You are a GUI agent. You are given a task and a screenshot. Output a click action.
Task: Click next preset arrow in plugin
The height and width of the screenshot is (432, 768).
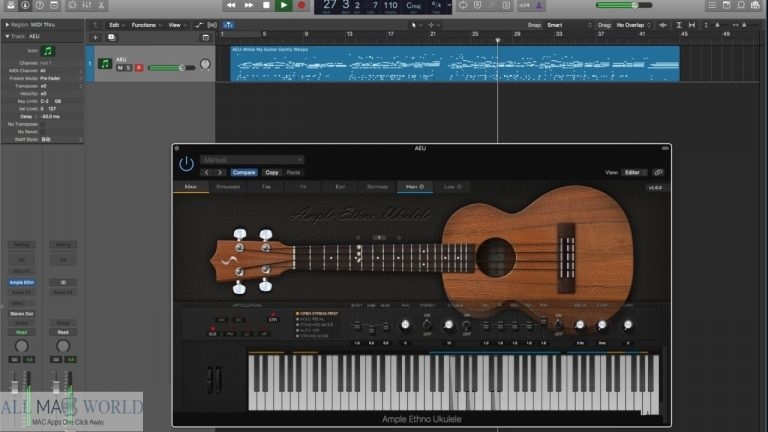220,172
